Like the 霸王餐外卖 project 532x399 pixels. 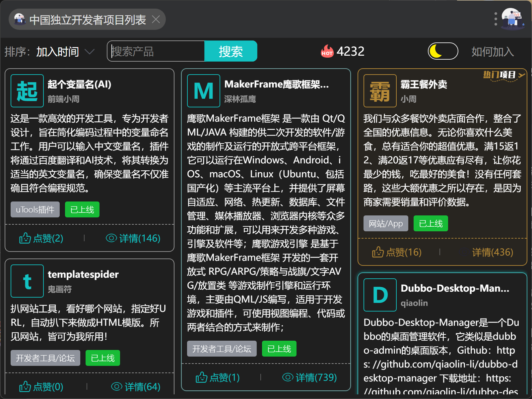click(397, 252)
